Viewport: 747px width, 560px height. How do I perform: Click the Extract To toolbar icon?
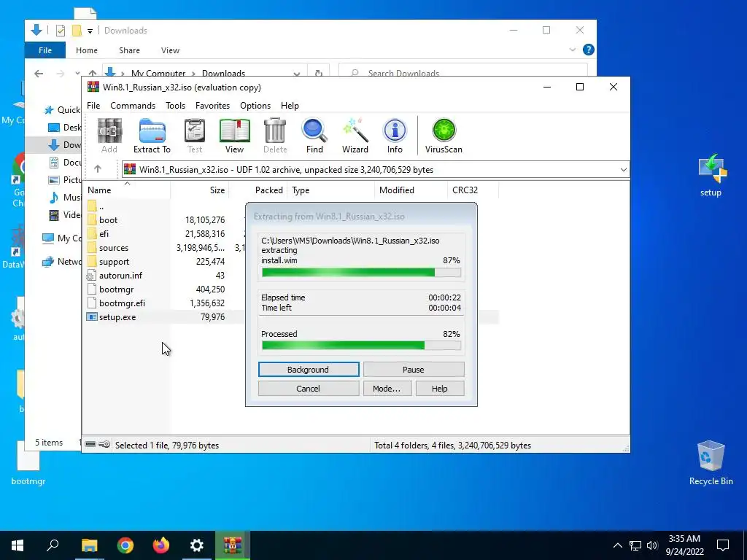pyautogui.click(x=152, y=136)
